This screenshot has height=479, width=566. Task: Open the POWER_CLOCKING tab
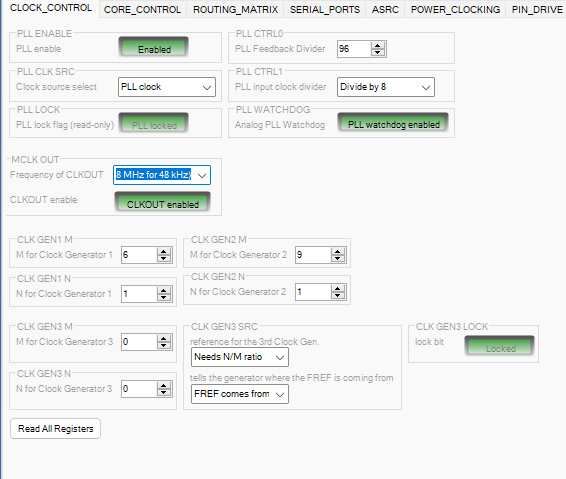[x=455, y=9]
